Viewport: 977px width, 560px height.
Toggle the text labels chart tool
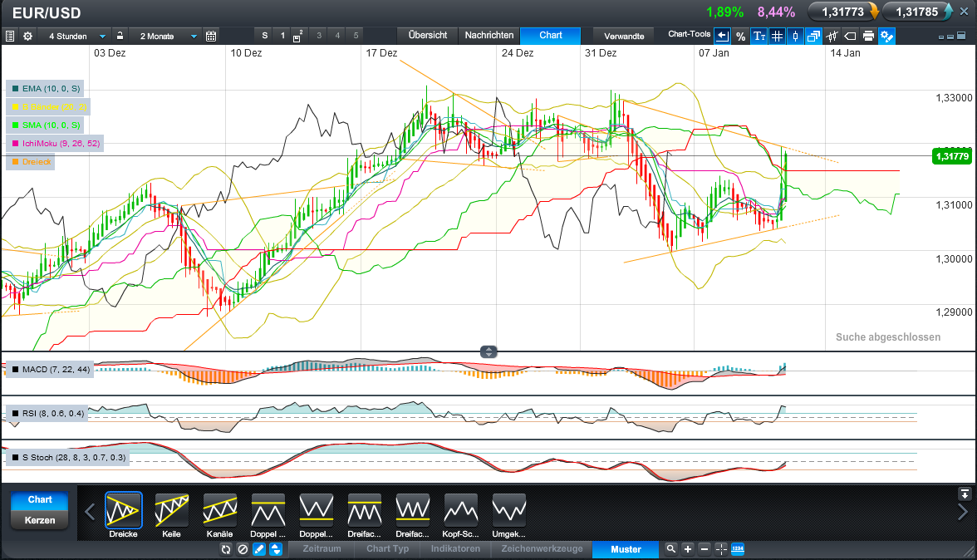pos(759,36)
